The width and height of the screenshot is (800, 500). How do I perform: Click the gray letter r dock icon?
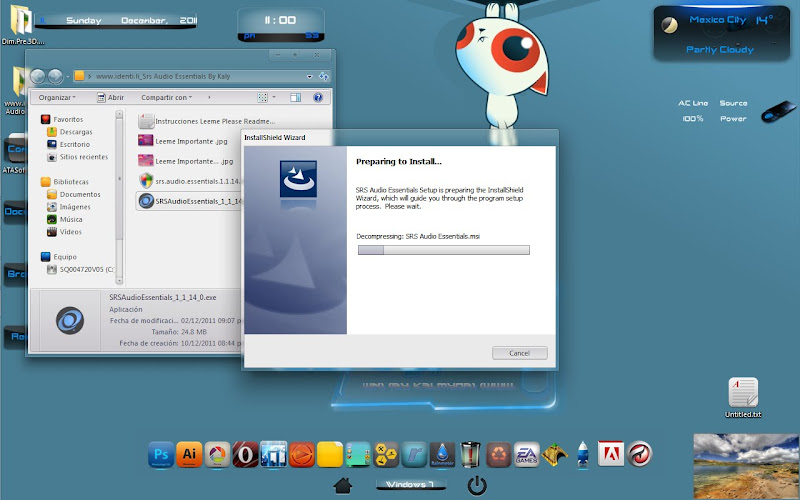pyautogui.click(x=414, y=454)
